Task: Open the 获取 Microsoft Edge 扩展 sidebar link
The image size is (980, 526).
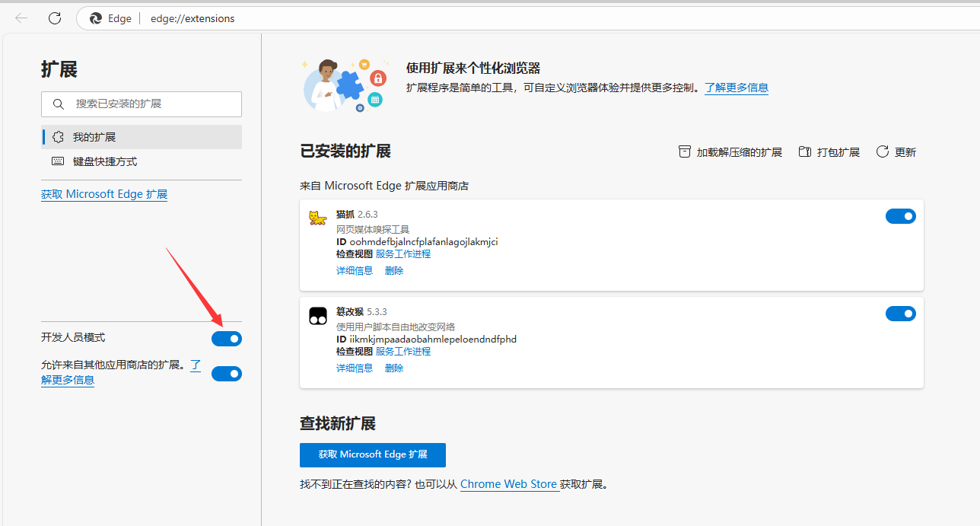Action: pyautogui.click(x=104, y=194)
